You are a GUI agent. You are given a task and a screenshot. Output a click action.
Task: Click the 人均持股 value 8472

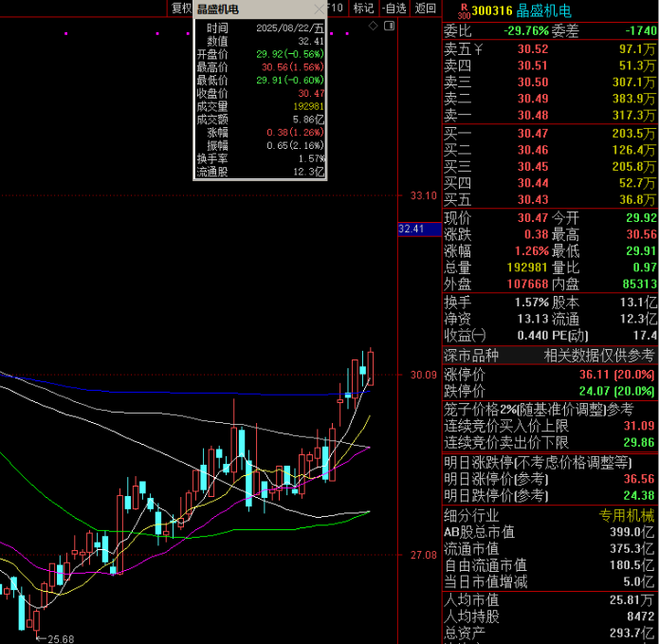point(640,616)
